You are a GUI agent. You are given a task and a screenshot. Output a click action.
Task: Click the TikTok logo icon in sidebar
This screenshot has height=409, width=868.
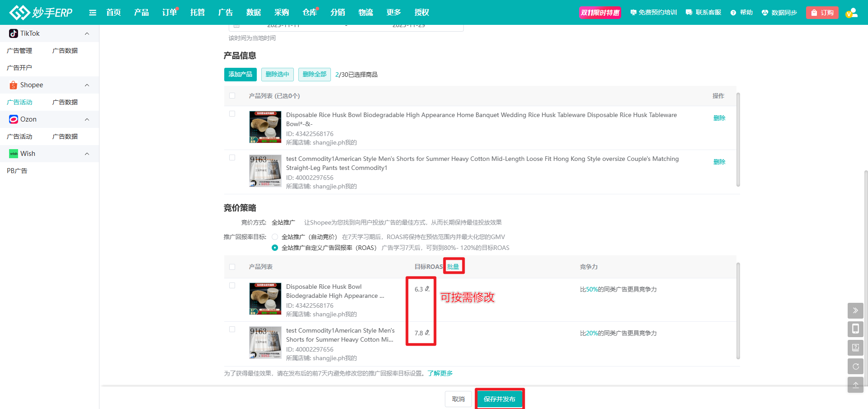[x=14, y=33]
